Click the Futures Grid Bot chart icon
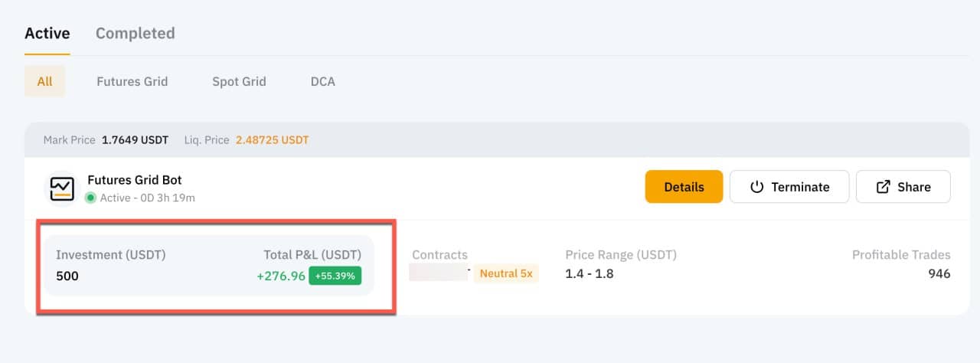This screenshot has width=980, height=363. (62, 188)
